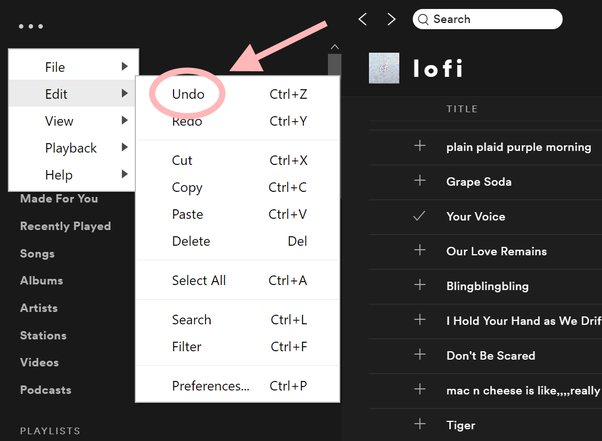The height and width of the screenshot is (441, 602).
Task: Open Stations in sidebar
Action: pos(43,335)
